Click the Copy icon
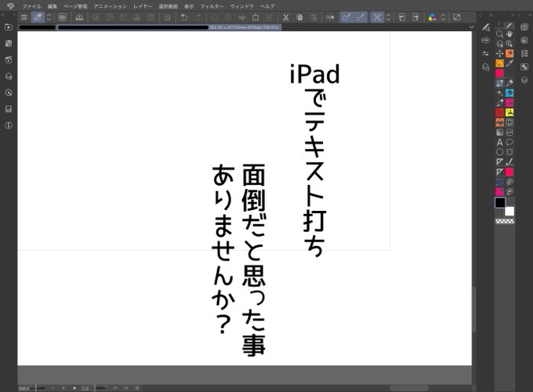The height and width of the screenshot is (392, 533). [x=299, y=17]
